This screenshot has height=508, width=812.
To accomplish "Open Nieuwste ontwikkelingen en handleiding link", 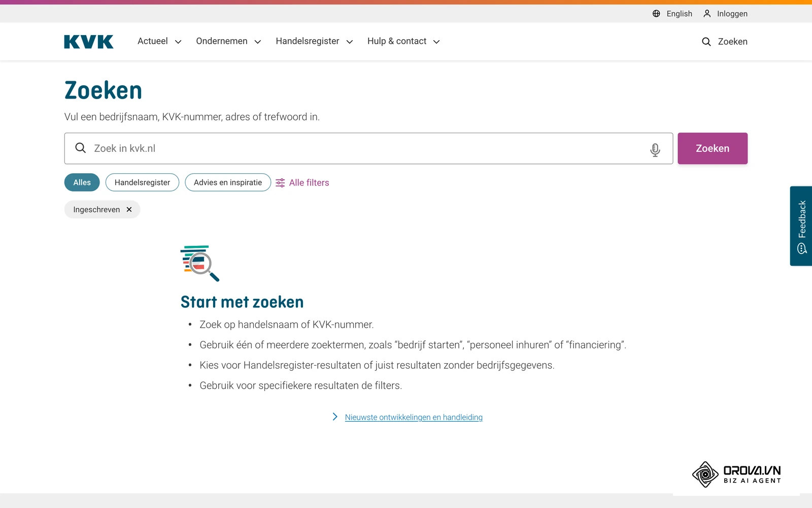I will pyautogui.click(x=414, y=417).
